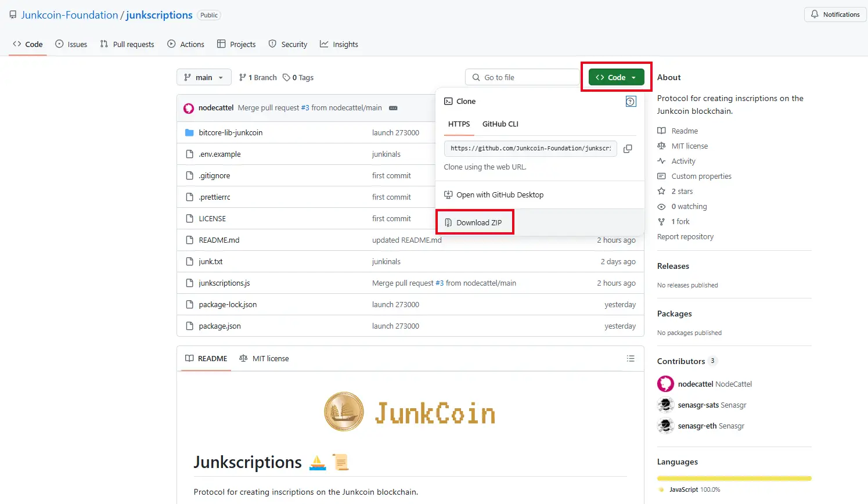
Task: Click the commit details ellipsis icon
Action: coord(393,108)
